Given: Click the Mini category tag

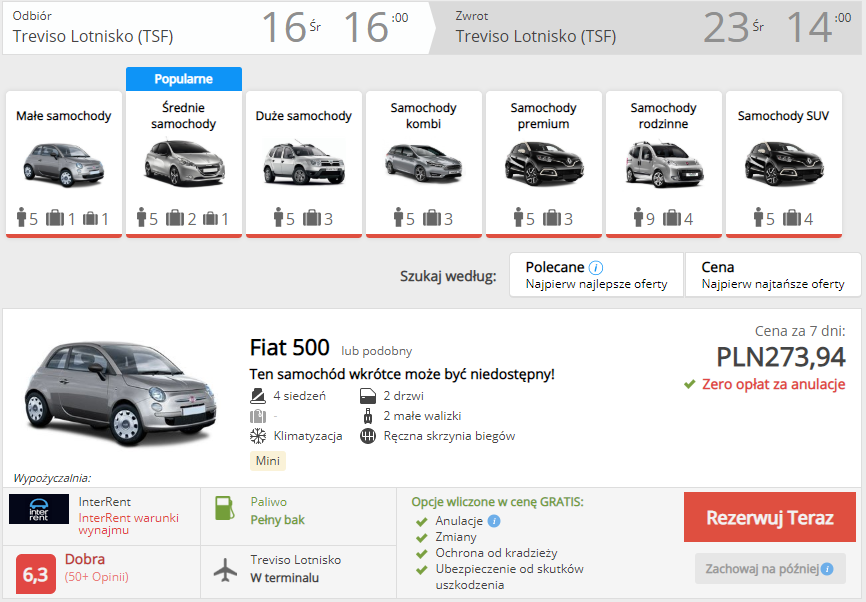Looking at the screenshot, I should [x=268, y=461].
